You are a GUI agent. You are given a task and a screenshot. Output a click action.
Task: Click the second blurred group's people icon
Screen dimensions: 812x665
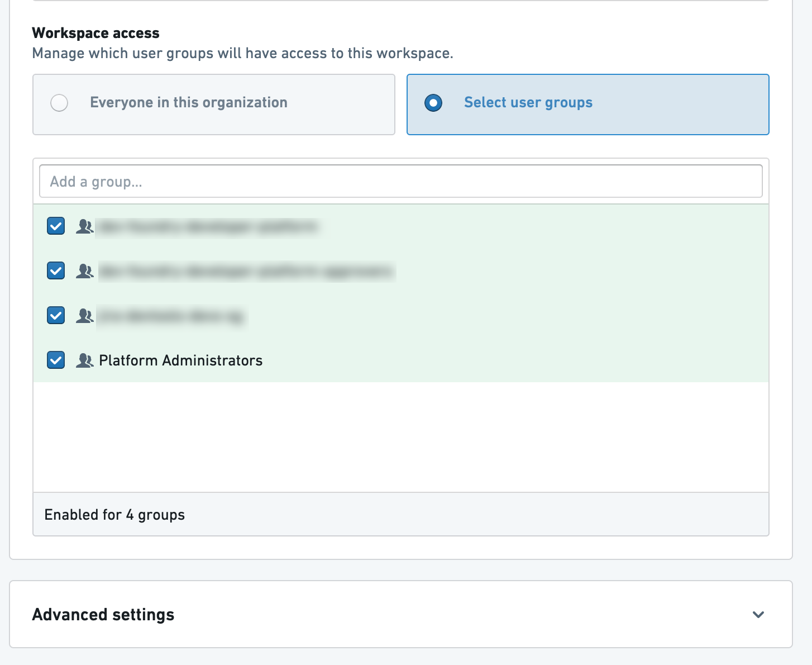tap(84, 271)
